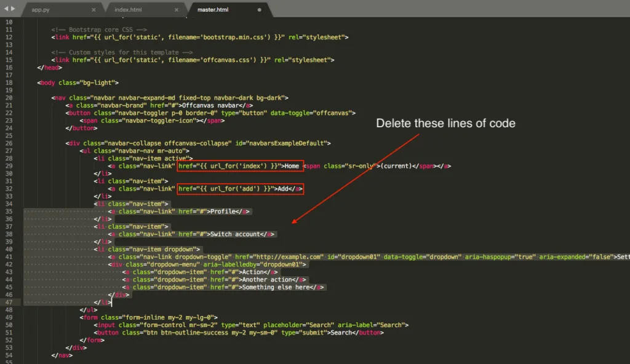Click the closing head tag
The width and height of the screenshot is (630, 364).
tap(49, 68)
